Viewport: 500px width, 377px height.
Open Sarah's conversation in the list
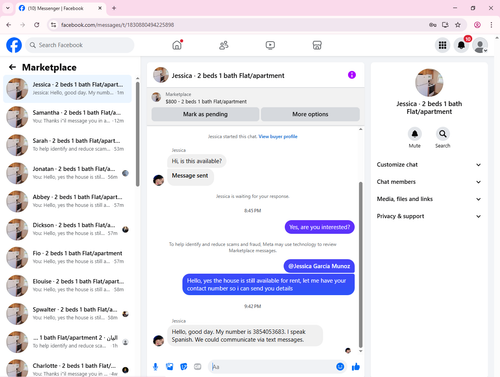(x=67, y=145)
